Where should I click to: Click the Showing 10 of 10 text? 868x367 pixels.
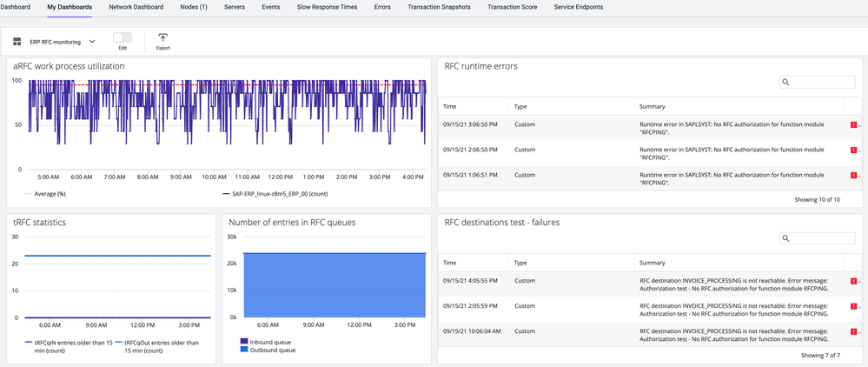pos(817,199)
